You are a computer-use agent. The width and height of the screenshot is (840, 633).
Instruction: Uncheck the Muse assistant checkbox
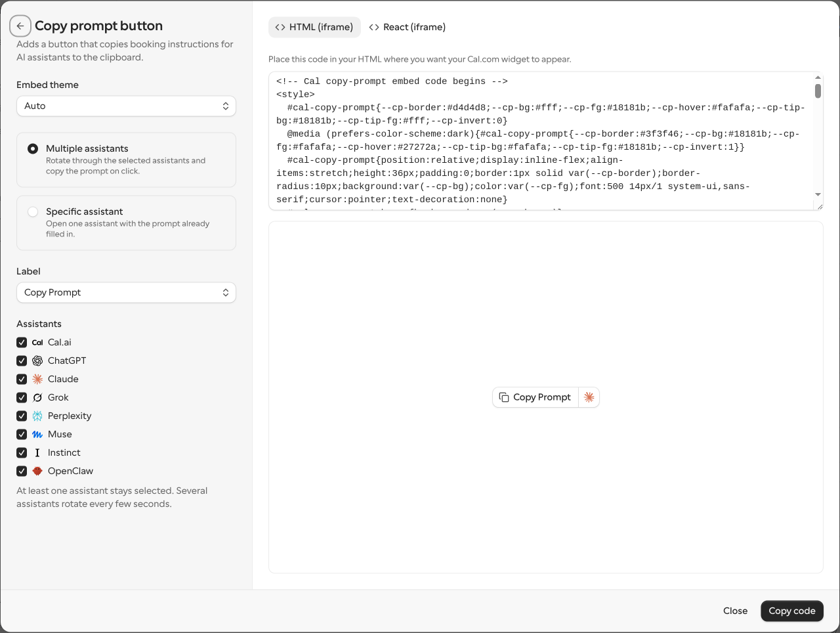click(22, 434)
